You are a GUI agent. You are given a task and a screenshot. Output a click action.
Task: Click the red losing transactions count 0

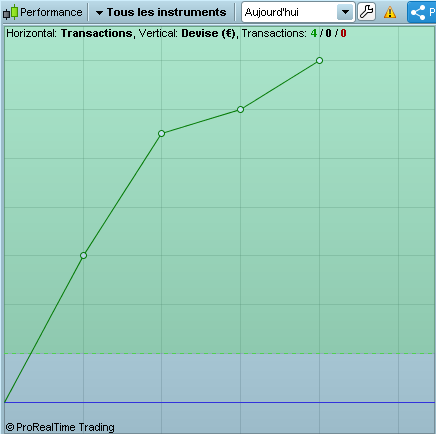click(343, 33)
